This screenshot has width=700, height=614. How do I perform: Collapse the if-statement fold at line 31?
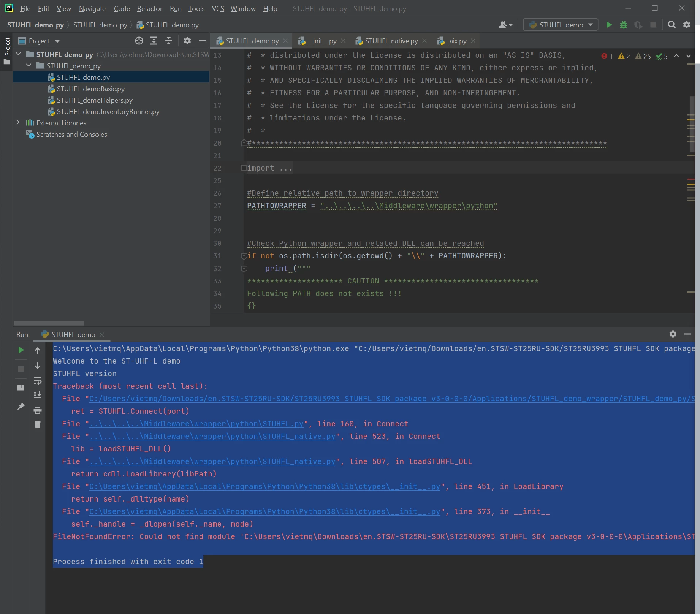[244, 256]
